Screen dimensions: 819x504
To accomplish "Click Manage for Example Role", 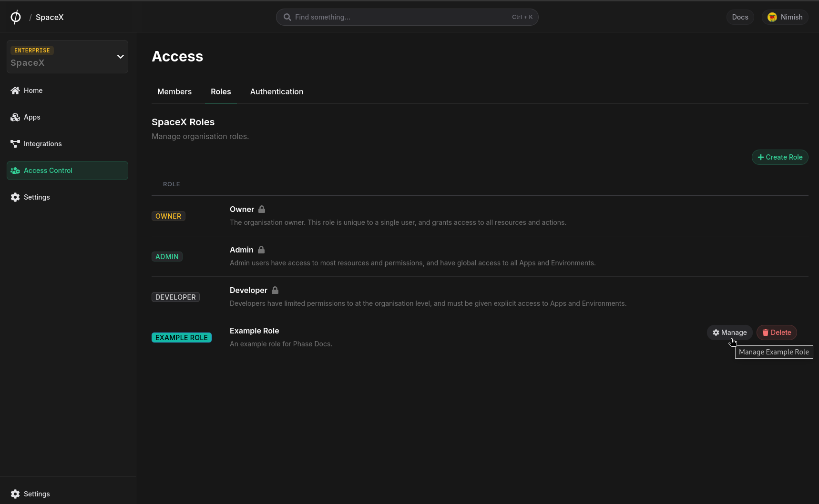I will pos(729,333).
